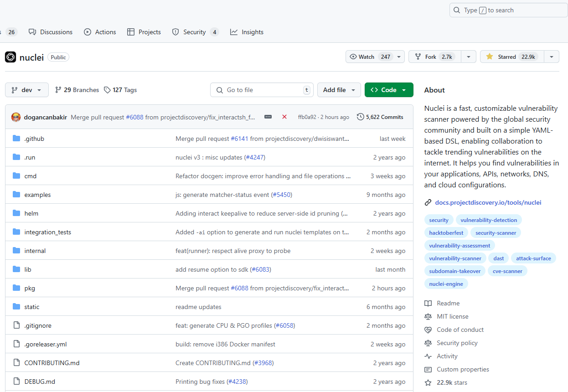This screenshot has width=568, height=392.
Task: Click the internal folder icon
Action: tap(17, 251)
